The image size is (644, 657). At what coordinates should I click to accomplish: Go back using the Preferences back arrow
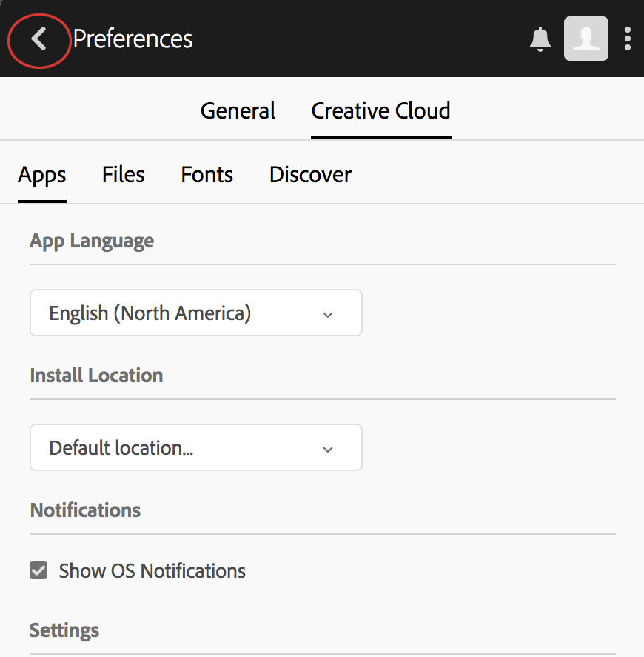tap(38, 39)
